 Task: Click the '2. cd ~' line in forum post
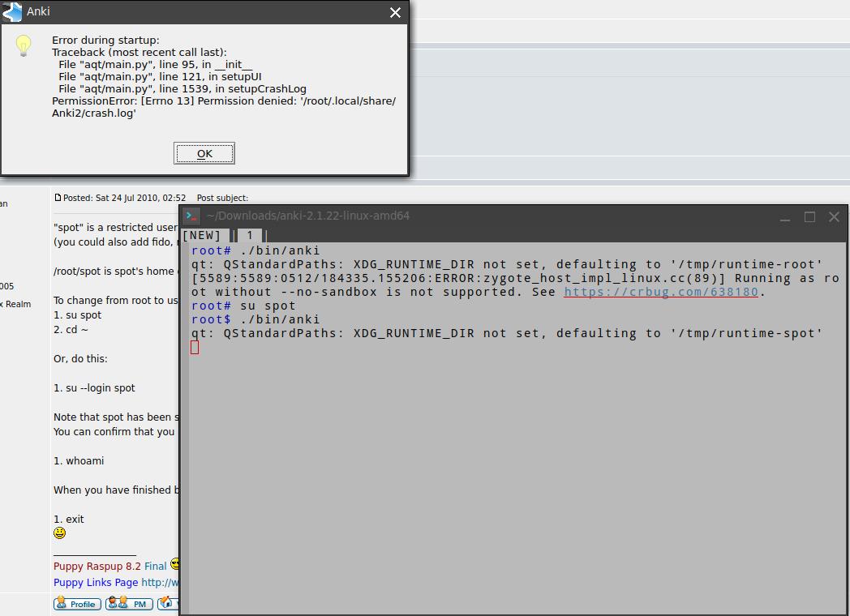point(71,329)
